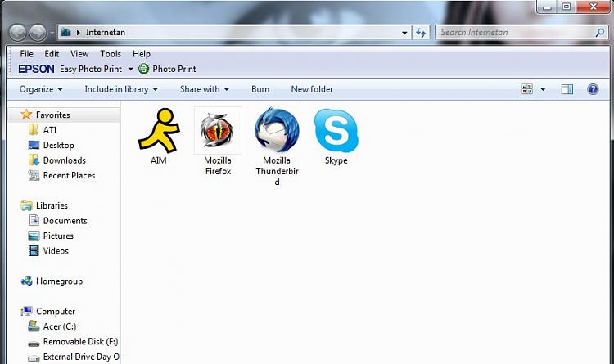Click the Burn button

pos(260,89)
